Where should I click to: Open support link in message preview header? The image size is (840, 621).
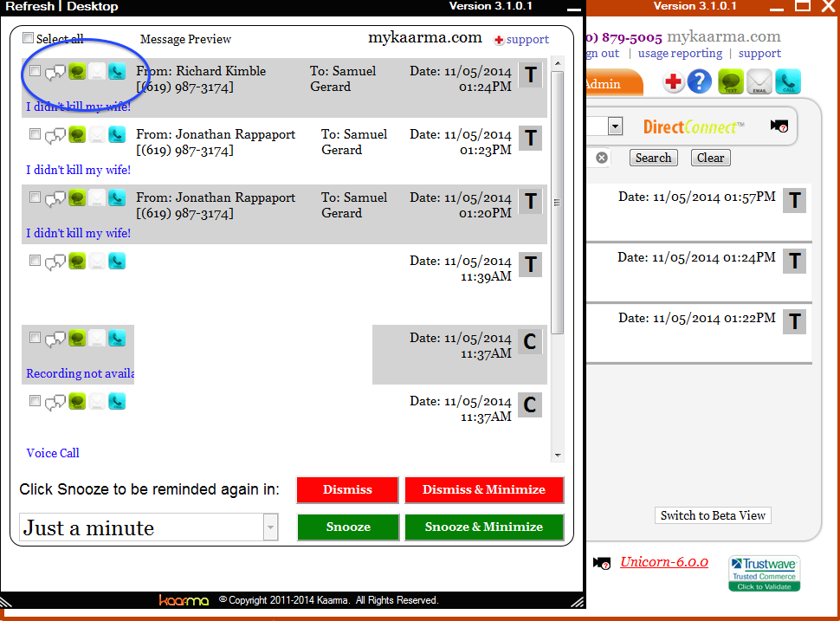tap(527, 40)
